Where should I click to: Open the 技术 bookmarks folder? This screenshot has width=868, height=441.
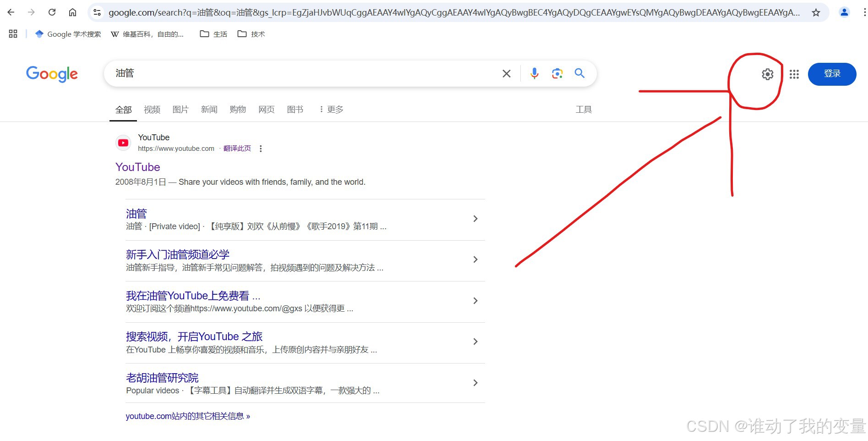pos(251,34)
